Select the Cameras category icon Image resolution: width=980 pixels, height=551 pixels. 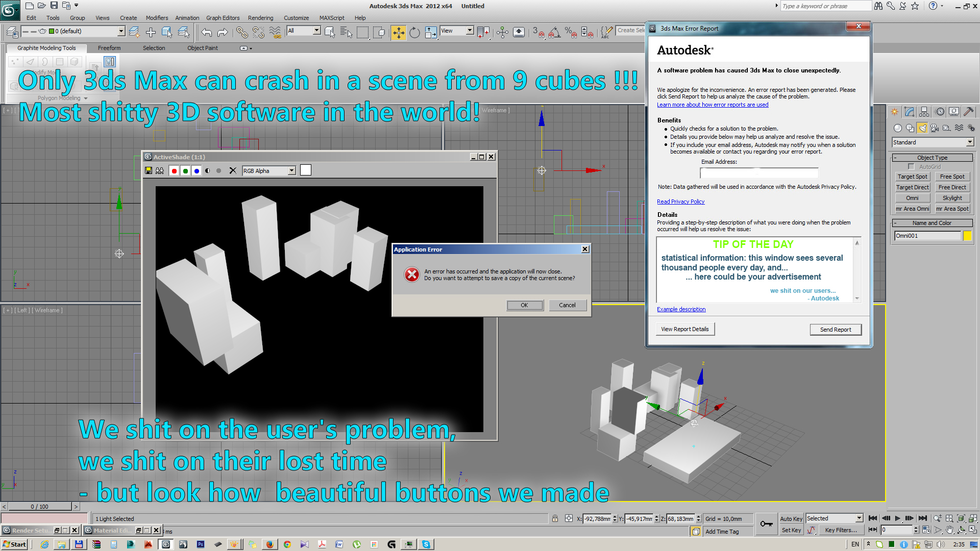(x=935, y=128)
